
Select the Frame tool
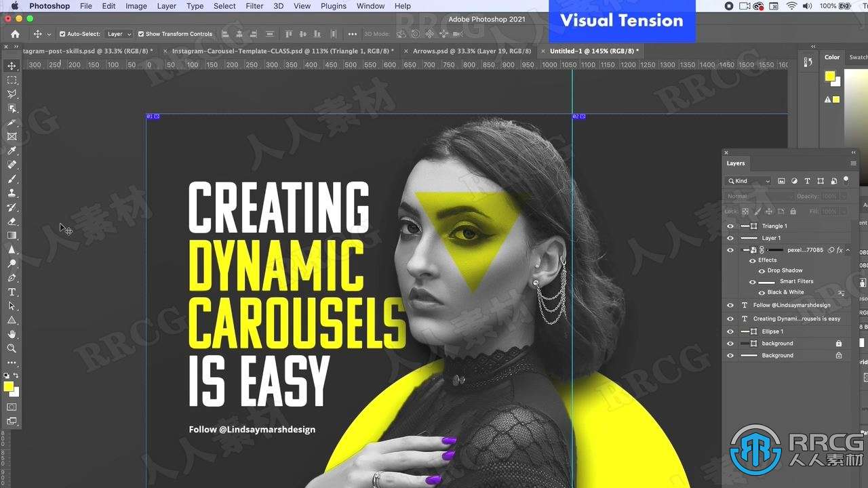point(12,136)
